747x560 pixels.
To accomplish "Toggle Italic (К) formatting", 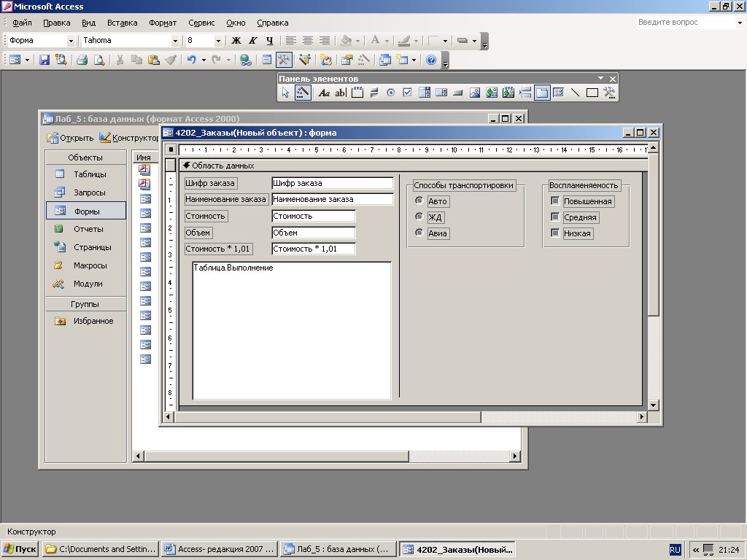I will 253,41.
